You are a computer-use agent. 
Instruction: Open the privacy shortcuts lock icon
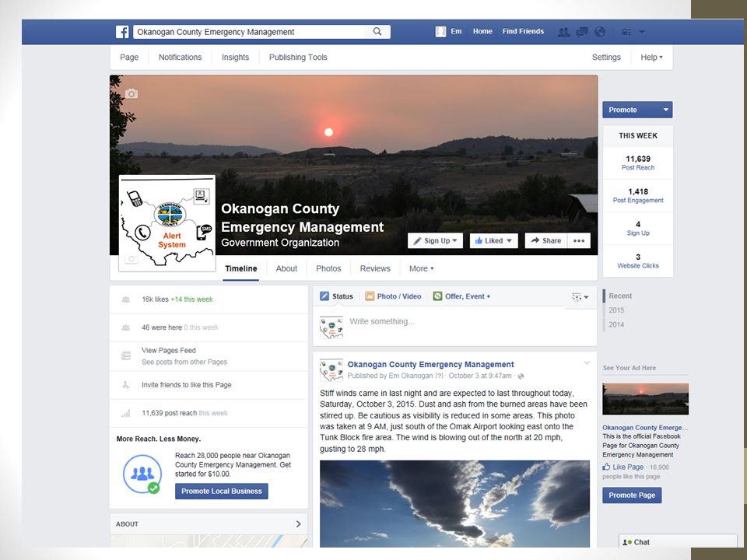[x=626, y=32]
